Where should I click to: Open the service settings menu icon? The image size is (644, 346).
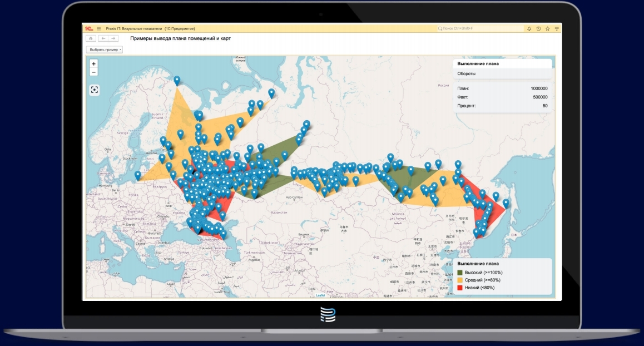(x=557, y=29)
